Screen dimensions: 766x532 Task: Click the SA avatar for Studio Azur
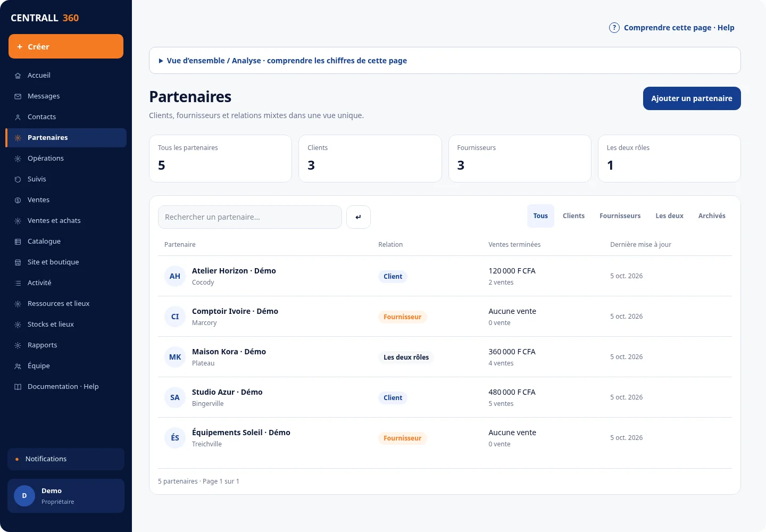175,397
